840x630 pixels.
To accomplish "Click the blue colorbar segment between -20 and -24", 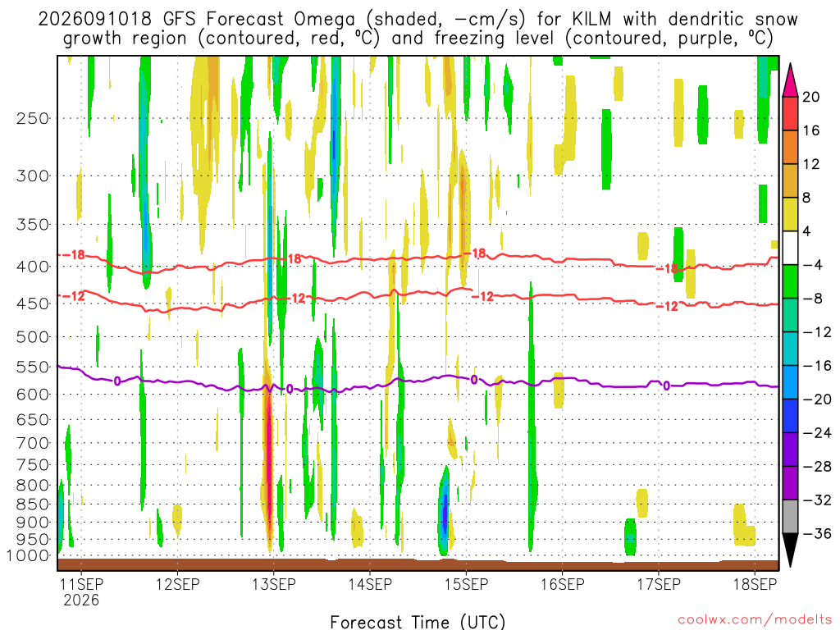I will [790, 416].
